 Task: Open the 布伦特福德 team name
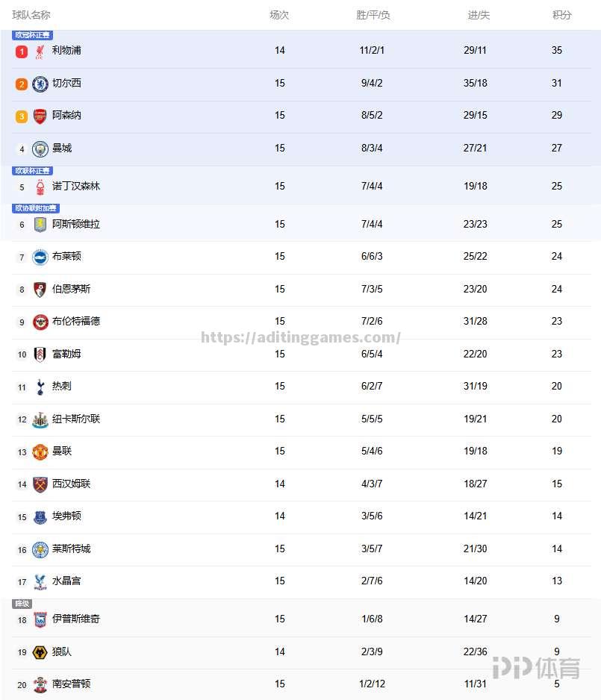(x=76, y=321)
